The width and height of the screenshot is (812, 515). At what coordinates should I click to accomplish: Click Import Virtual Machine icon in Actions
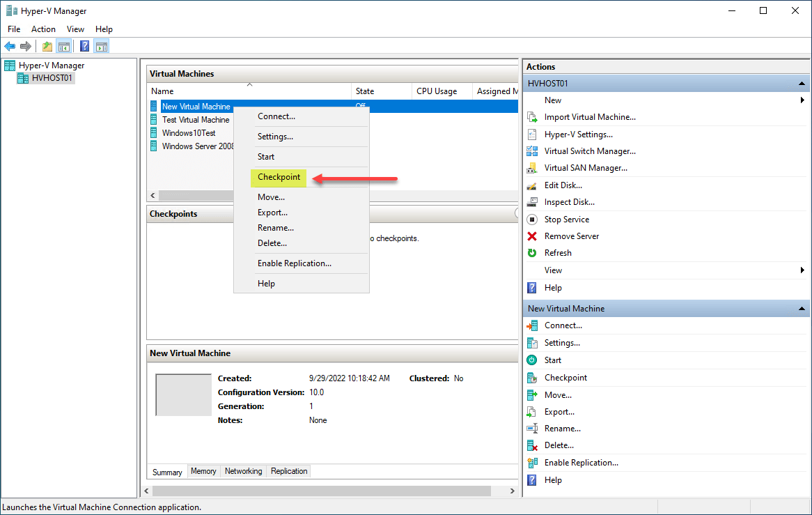(532, 117)
